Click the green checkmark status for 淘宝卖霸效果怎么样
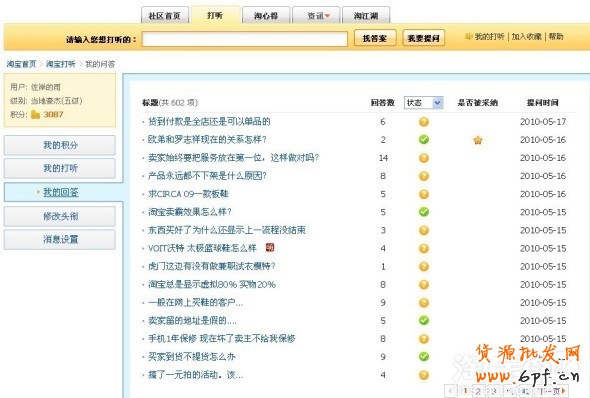The width and height of the screenshot is (590, 398). click(424, 212)
